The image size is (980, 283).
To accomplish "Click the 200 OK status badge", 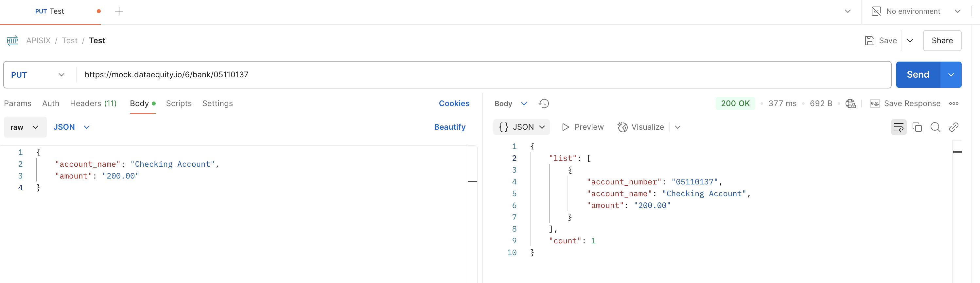I will pos(735,104).
